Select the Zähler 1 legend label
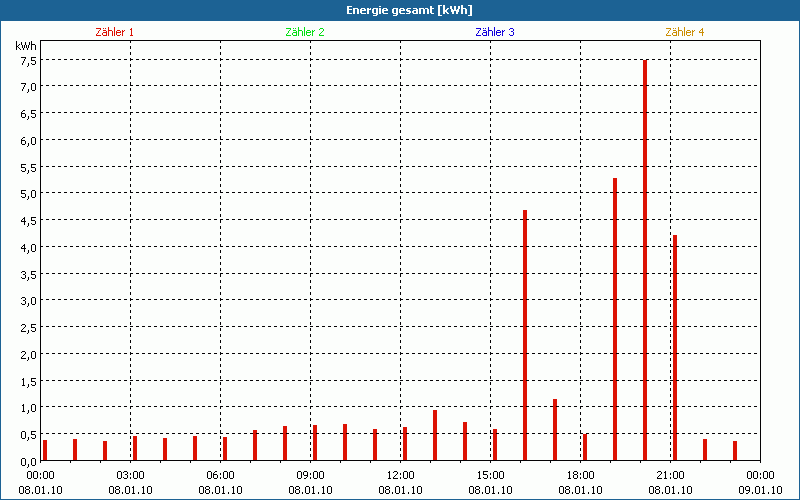The height and width of the screenshot is (500, 800). 114,32
